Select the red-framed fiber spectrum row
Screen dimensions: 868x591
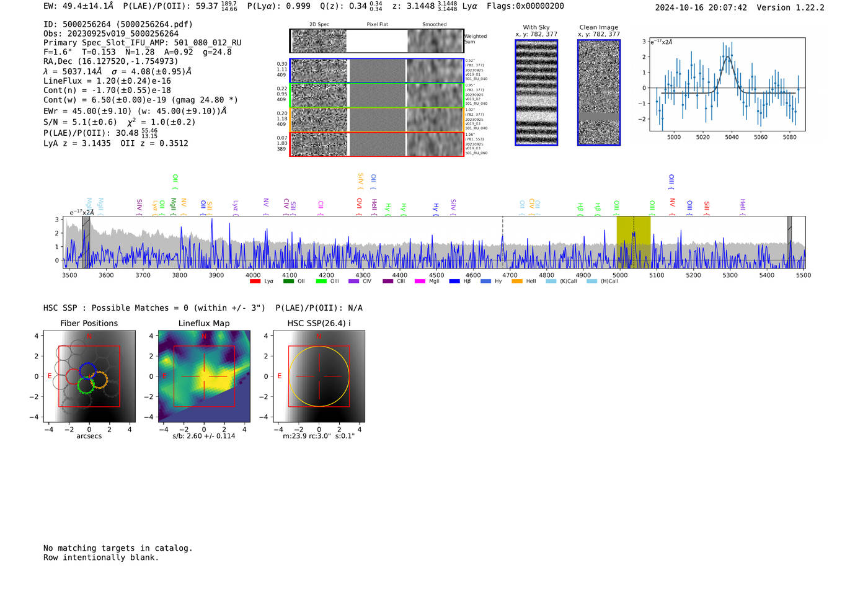(x=376, y=144)
